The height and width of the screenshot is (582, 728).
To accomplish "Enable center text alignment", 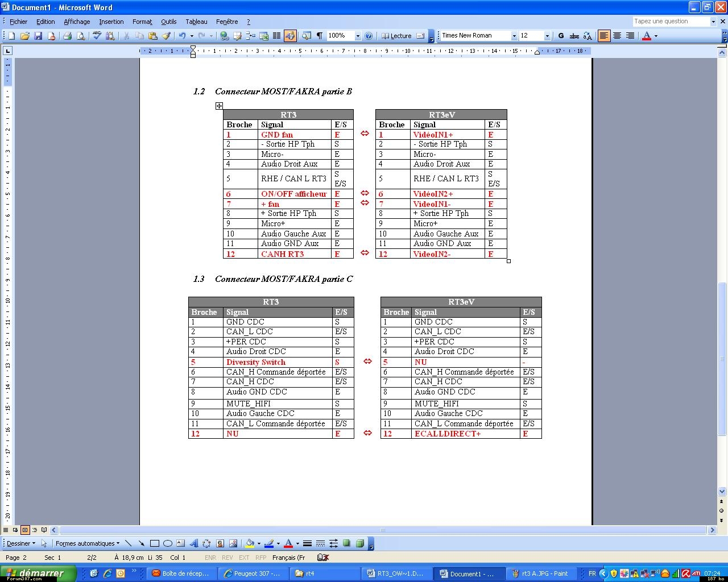I will point(617,36).
